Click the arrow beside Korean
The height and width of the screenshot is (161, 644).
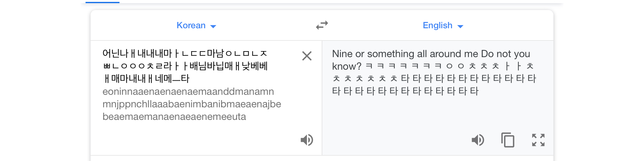point(213,26)
